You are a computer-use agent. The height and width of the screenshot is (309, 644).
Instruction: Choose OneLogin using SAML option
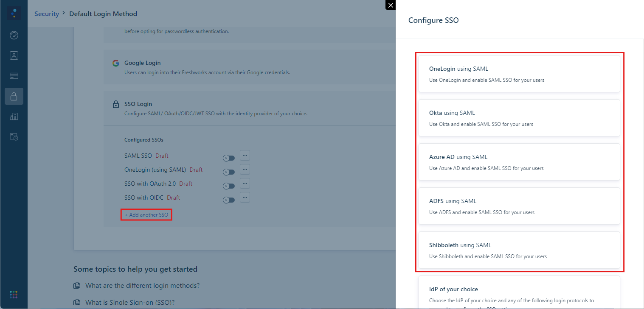519,74
